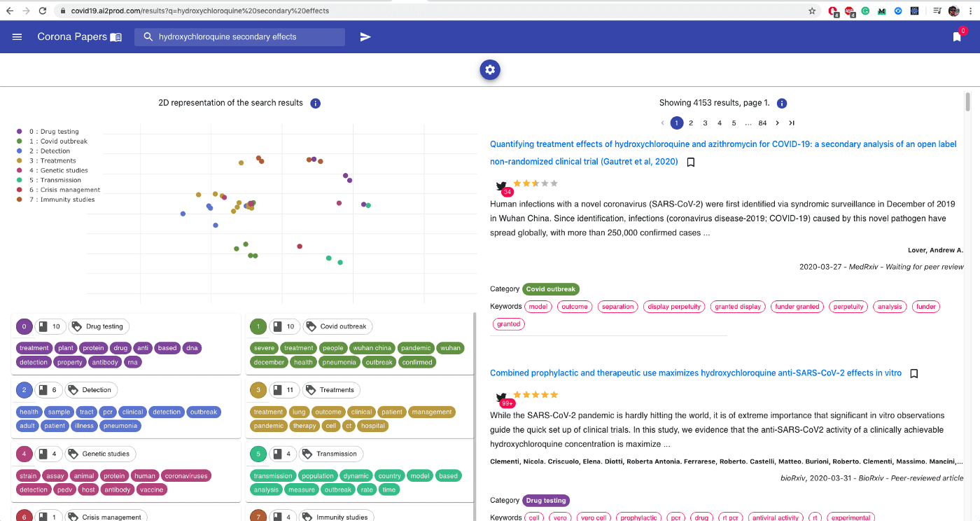Click 'hospital' tag in Treatments cluster
The height and width of the screenshot is (521, 980).
coord(372,426)
